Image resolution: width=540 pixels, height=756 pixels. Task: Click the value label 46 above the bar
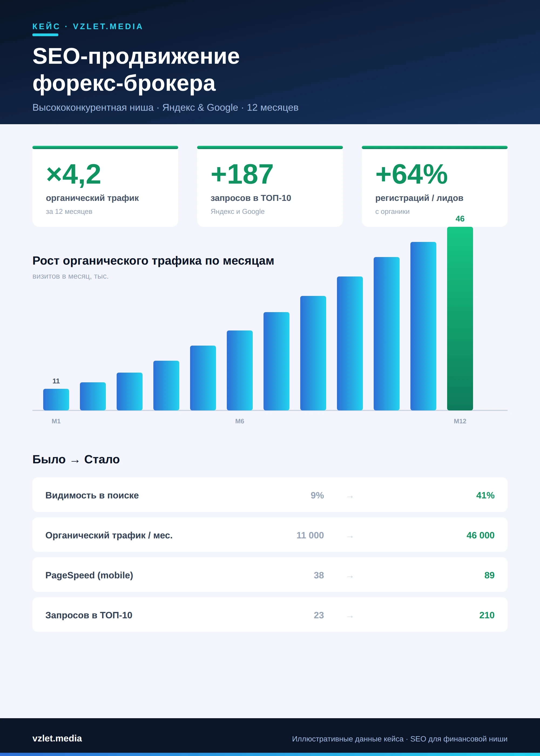(460, 219)
